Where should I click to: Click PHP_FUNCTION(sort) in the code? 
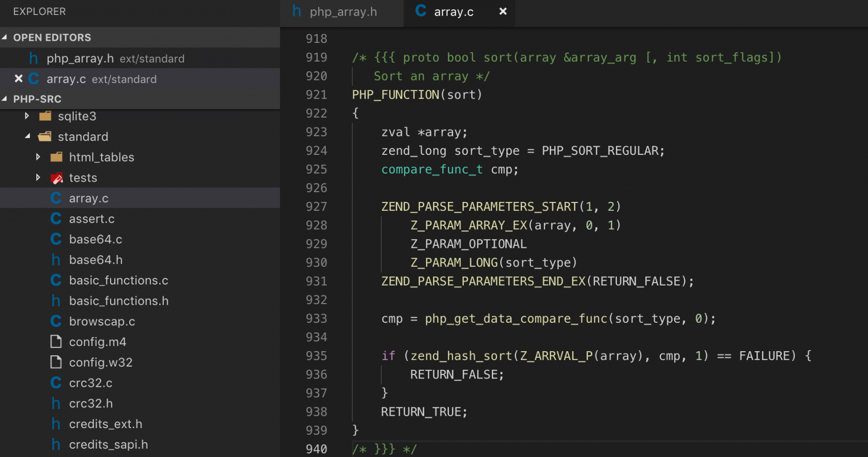tap(417, 95)
